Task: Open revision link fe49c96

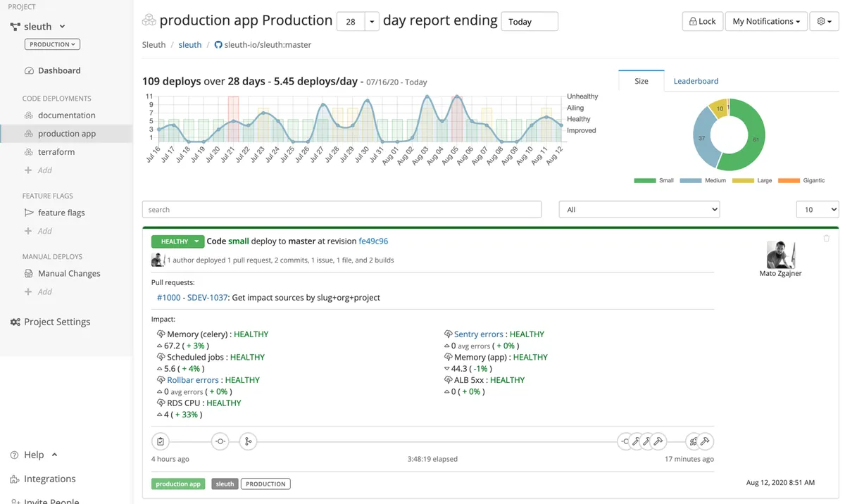Action: click(x=373, y=241)
